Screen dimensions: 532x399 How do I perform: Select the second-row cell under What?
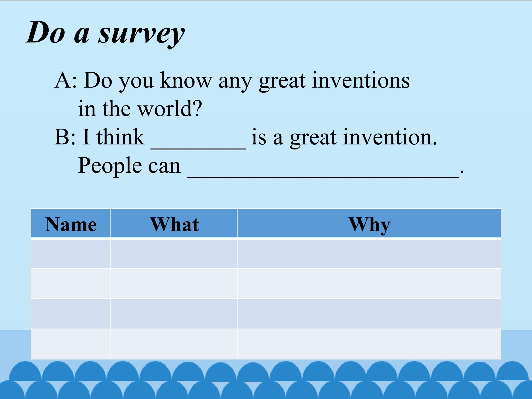174,284
